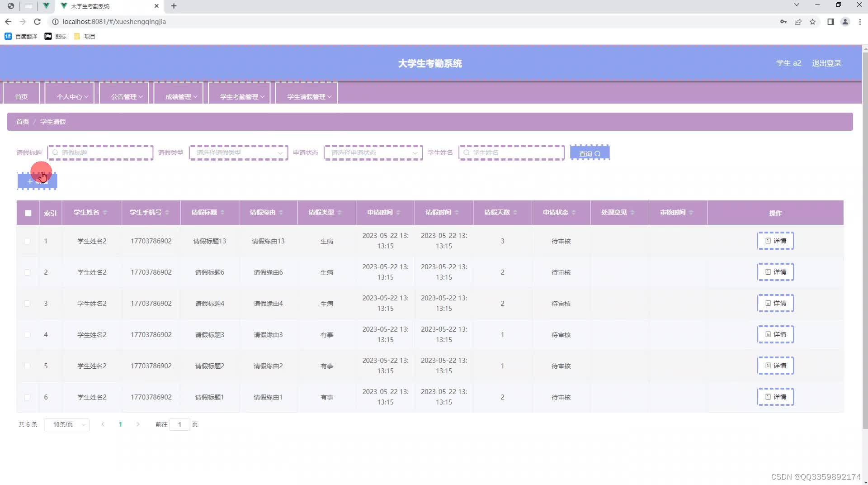Click the blue add-new button

pos(37,181)
